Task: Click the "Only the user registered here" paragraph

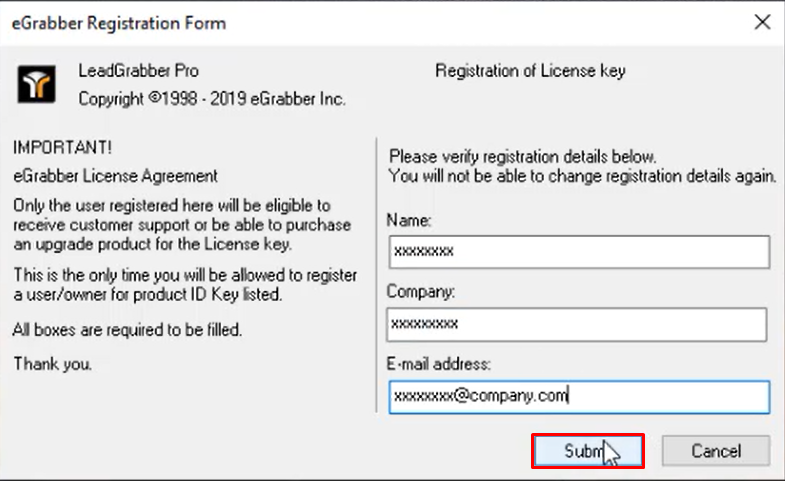Action: [182, 225]
